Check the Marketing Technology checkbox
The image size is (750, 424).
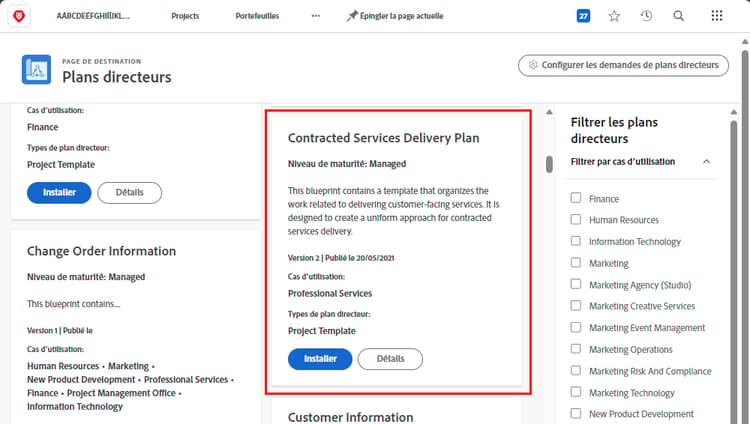(576, 392)
